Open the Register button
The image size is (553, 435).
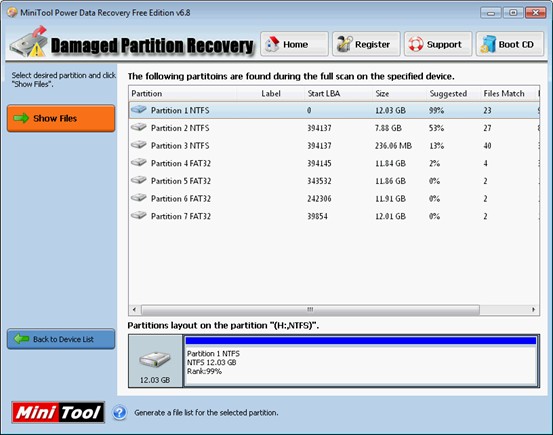366,44
